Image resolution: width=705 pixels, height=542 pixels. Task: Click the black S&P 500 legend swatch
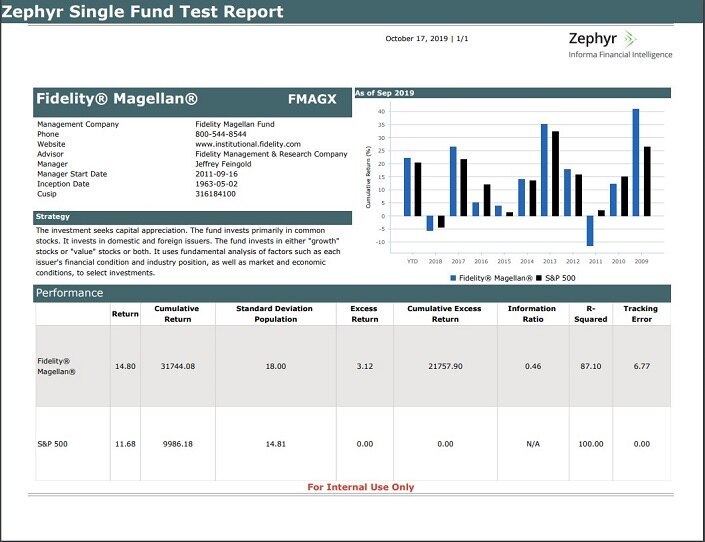point(539,278)
